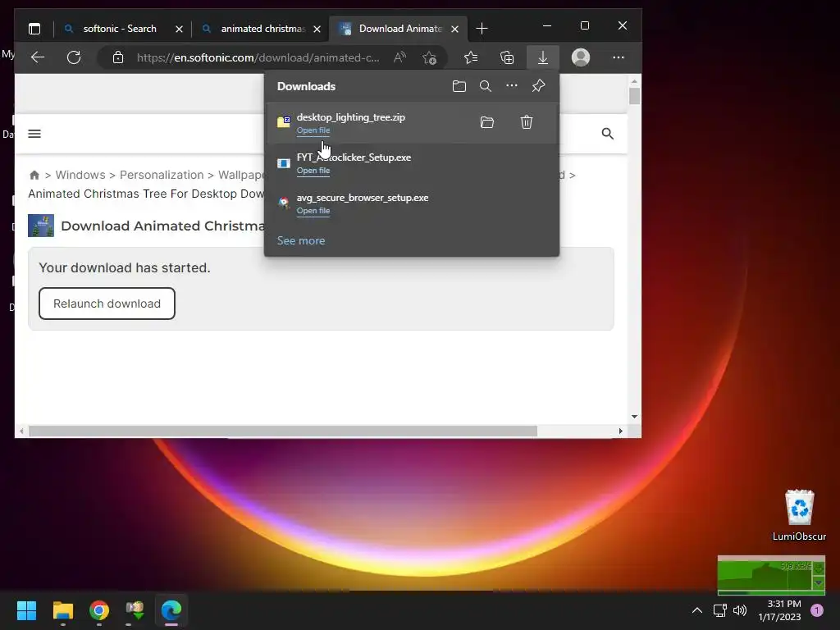Go to Softonic home via house icon

pyautogui.click(x=34, y=176)
